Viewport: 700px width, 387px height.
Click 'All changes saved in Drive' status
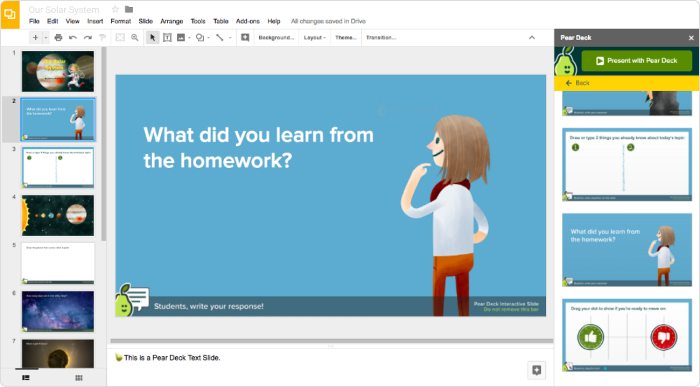(x=328, y=21)
